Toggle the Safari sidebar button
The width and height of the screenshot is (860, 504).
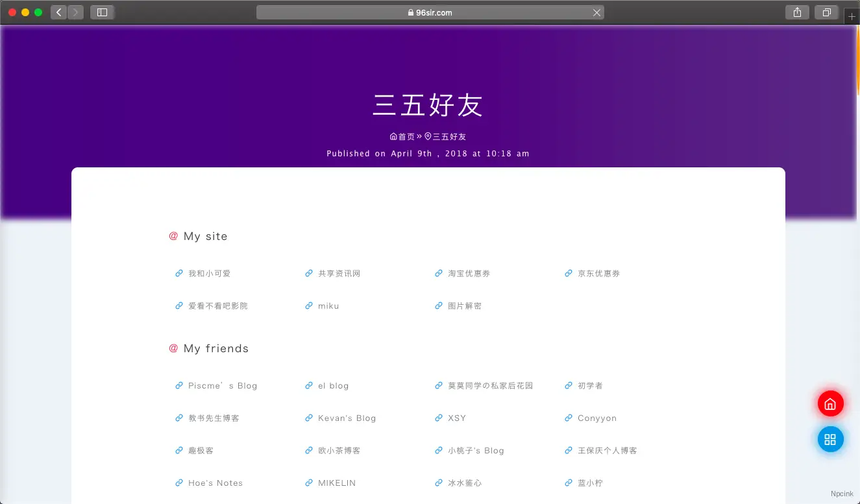click(103, 12)
